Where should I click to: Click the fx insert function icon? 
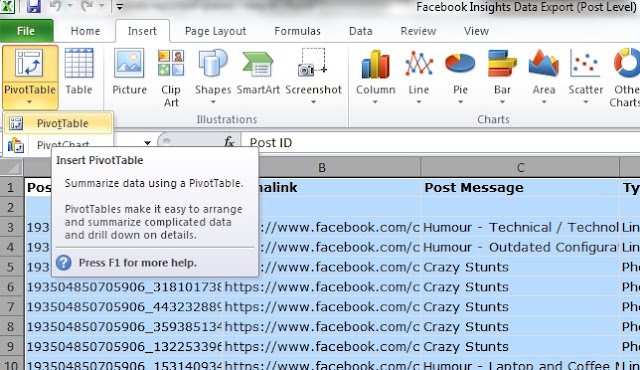[229, 142]
